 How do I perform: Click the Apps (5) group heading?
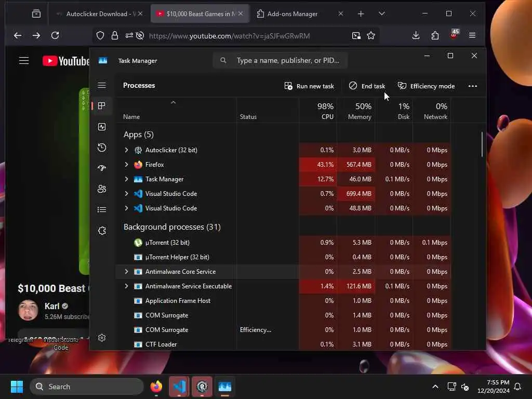(x=138, y=135)
